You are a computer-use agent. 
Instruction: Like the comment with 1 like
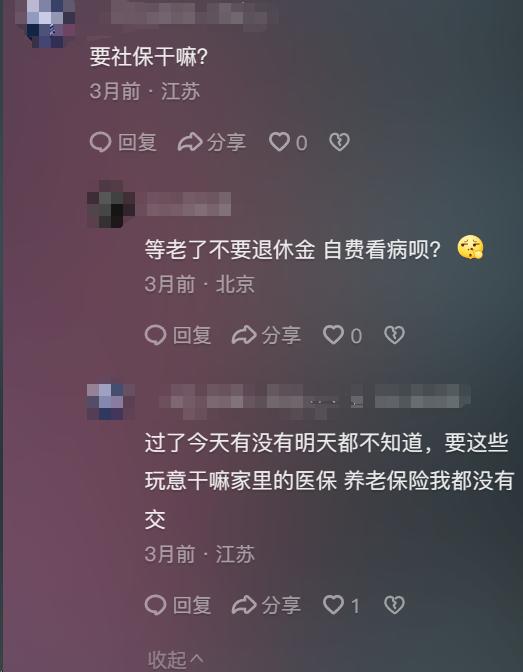click(342, 605)
